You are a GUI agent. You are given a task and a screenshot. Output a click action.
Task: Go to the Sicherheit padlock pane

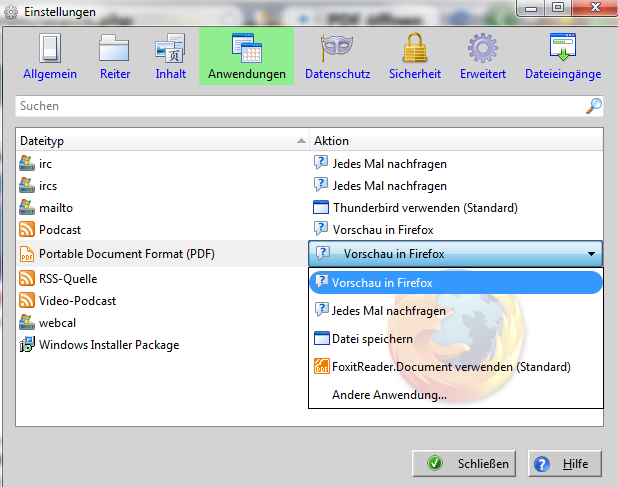(x=415, y=56)
